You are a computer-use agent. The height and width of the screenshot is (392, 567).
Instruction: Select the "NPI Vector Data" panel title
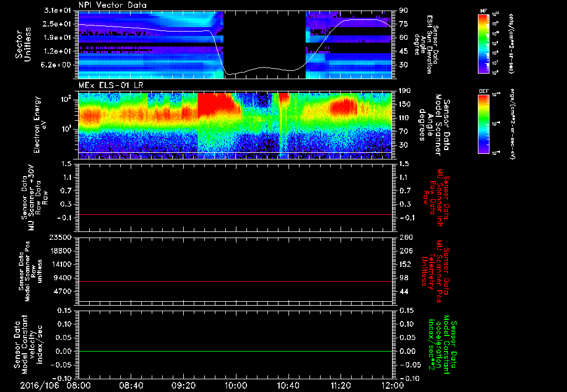pyautogui.click(x=112, y=5)
